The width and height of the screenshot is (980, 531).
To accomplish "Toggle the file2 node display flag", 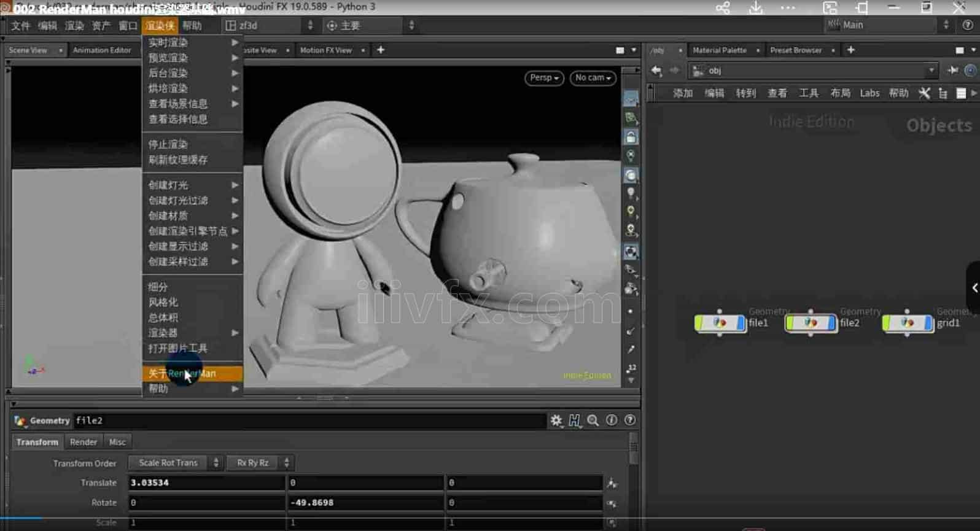I will coord(832,322).
